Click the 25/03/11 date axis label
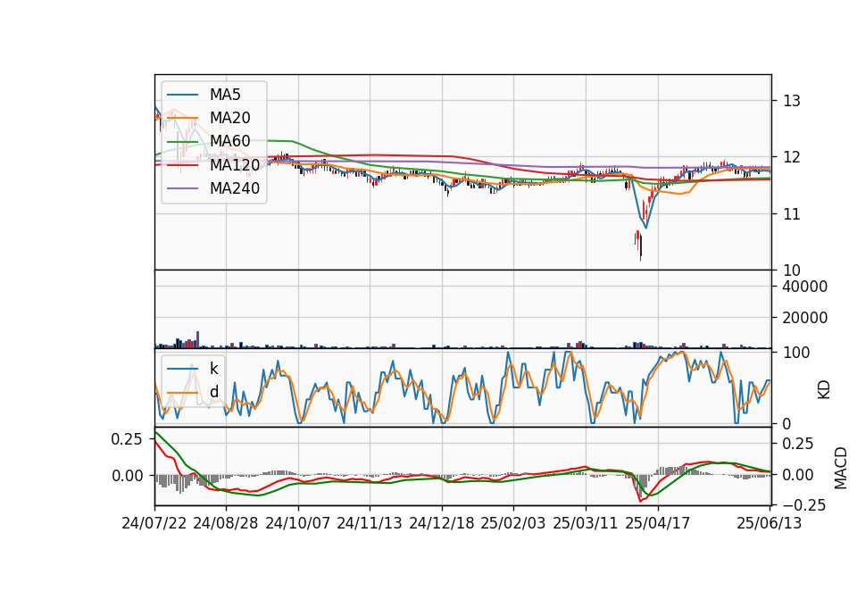 pyautogui.click(x=586, y=523)
